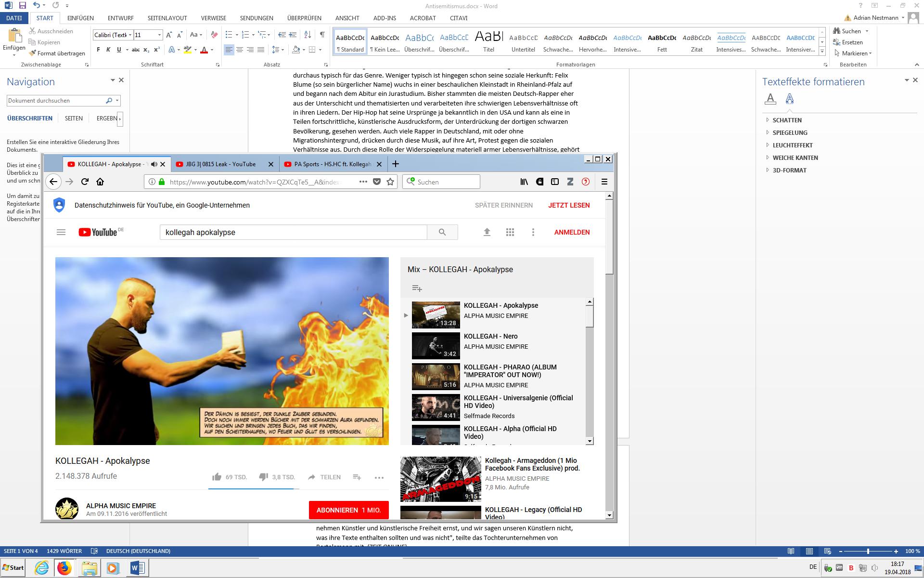Open Firefox hamburger menu
This screenshot has width=924, height=578.
(604, 182)
